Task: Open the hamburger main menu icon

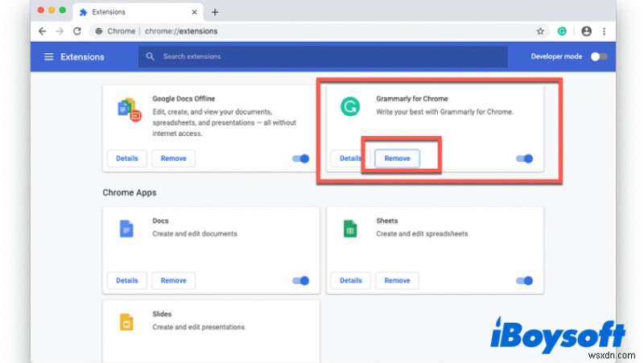Action: (48, 56)
